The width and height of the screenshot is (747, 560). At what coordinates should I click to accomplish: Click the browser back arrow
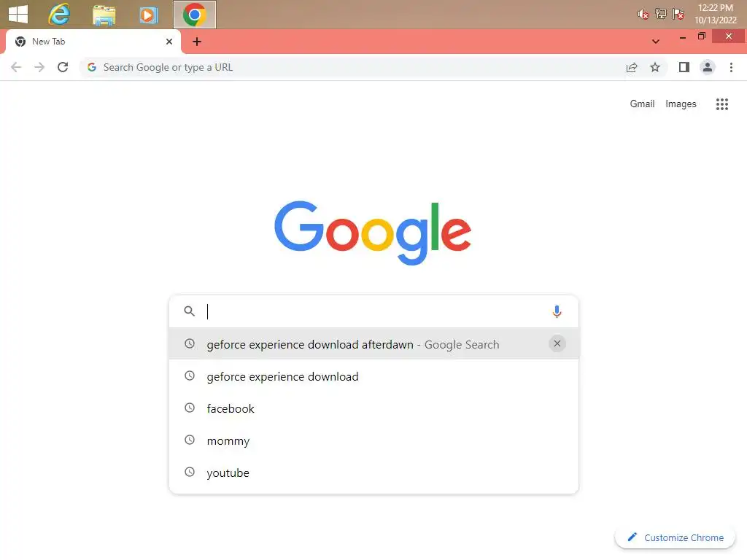(16, 67)
